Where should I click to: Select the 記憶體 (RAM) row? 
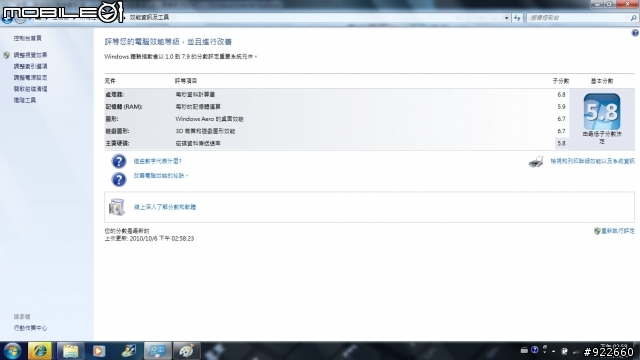click(337, 107)
